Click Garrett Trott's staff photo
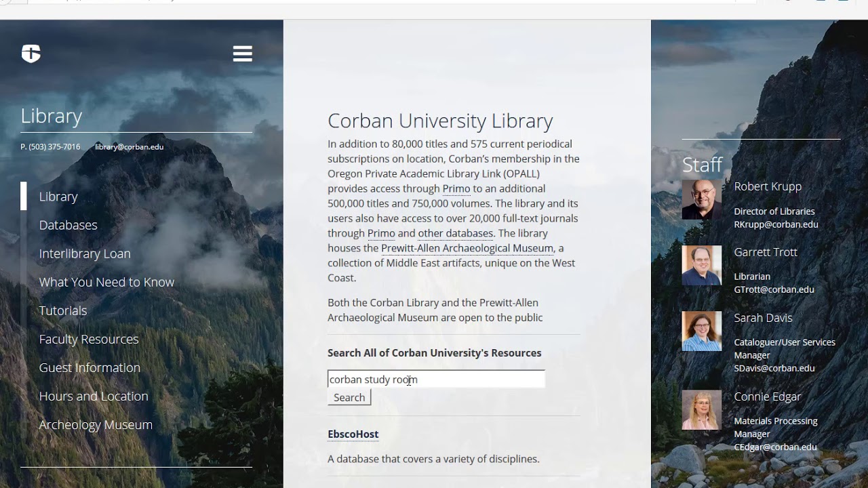This screenshot has height=488, width=868. pyautogui.click(x=702, y=265)
